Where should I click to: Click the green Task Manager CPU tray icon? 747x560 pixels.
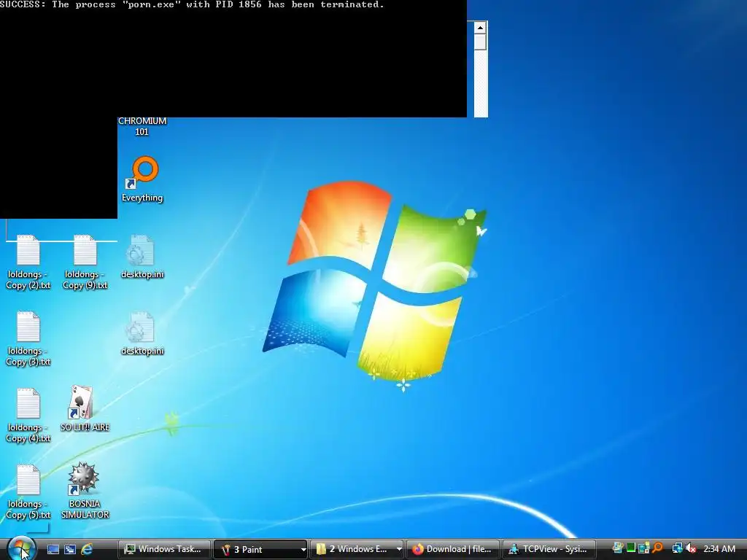631,548
